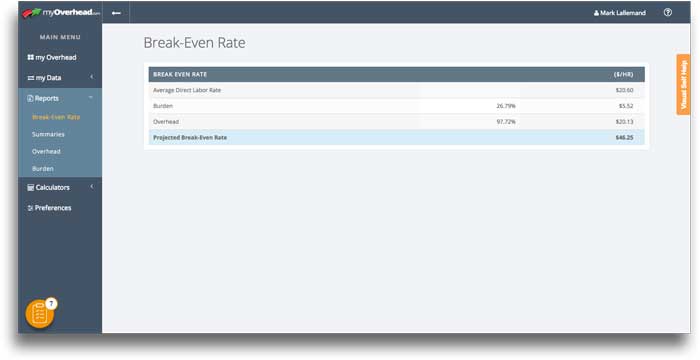Click the user icon beside Mark Lallemand
700x360 pixels.
pos(596,13)
